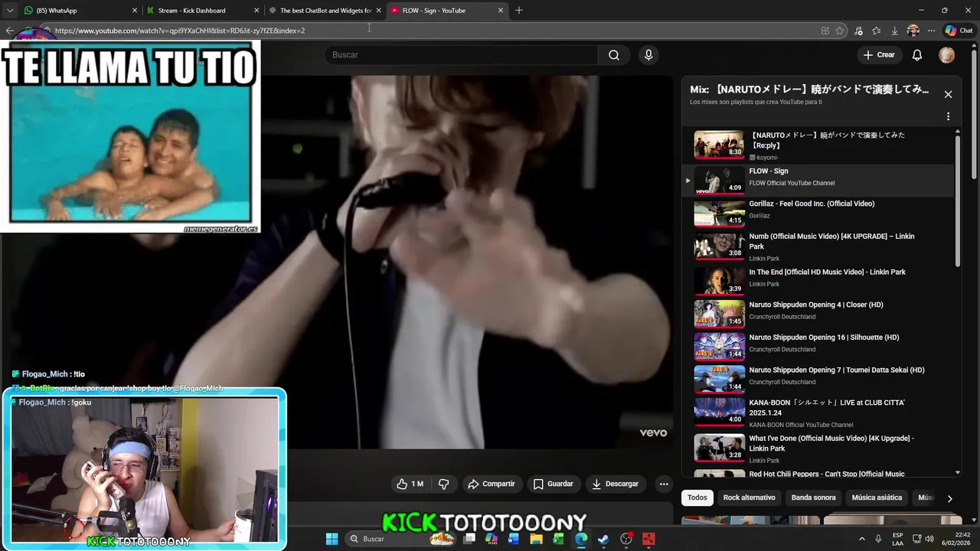Open the YouTube account avatar menu
The width and height of the screenshot is (980, 551).
tap(947, 55)
